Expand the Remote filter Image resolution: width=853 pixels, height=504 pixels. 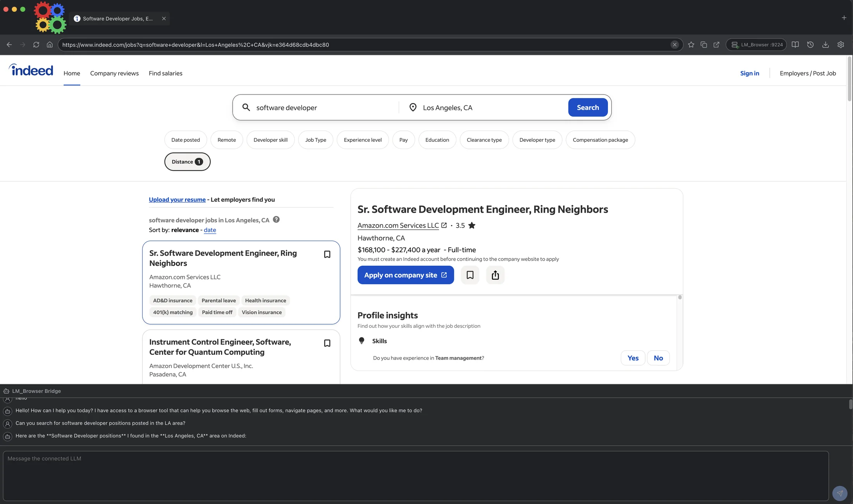pos(226,140)
